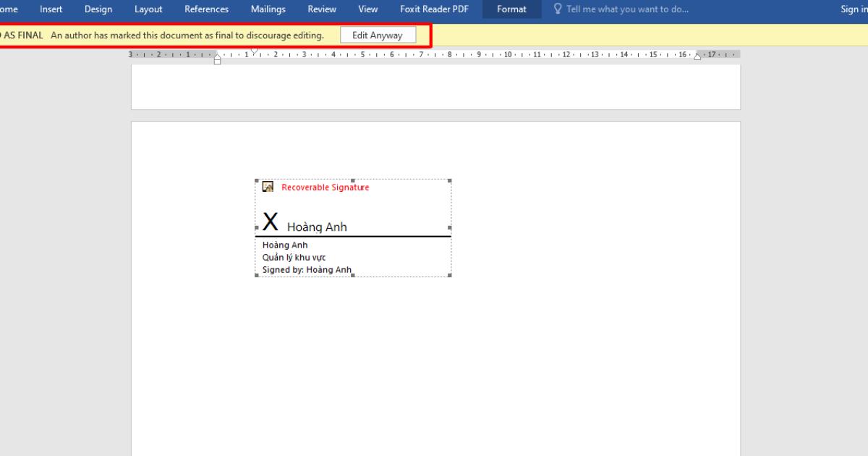Click the Quản lý khu vực title text
Screen dimensions: 868x456
pos(294,258)
